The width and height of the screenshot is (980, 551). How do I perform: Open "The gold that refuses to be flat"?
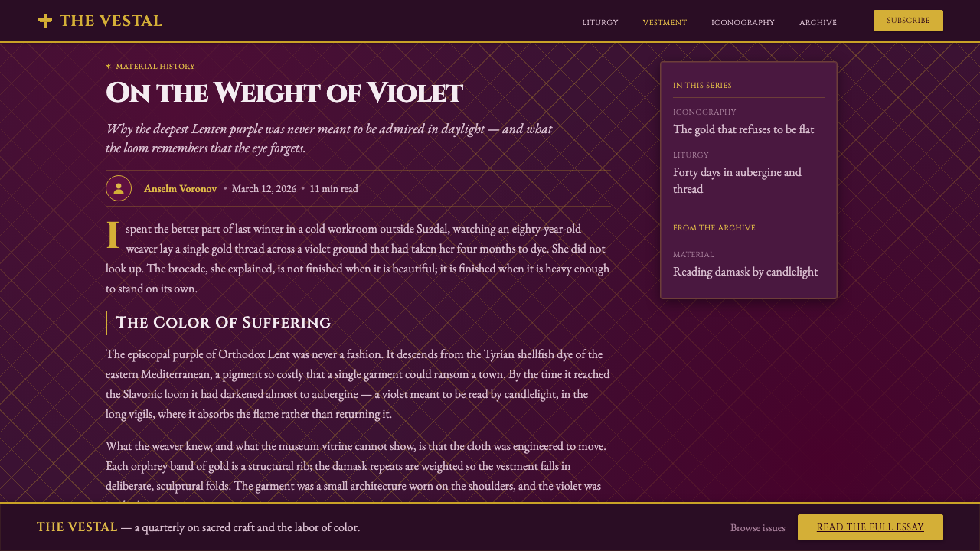[743, 129]
